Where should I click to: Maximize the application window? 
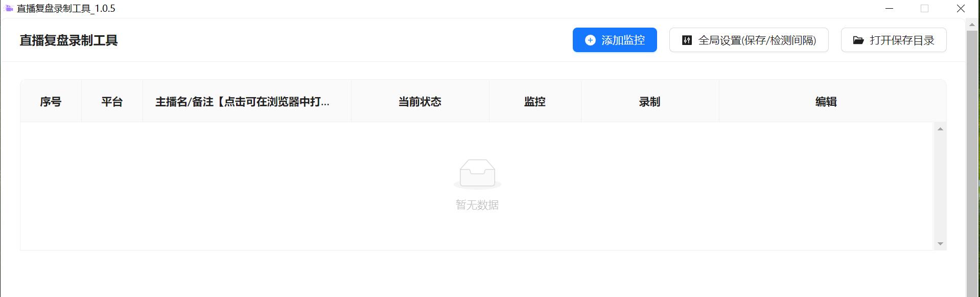pyautogui.click(x=924, y=9)
